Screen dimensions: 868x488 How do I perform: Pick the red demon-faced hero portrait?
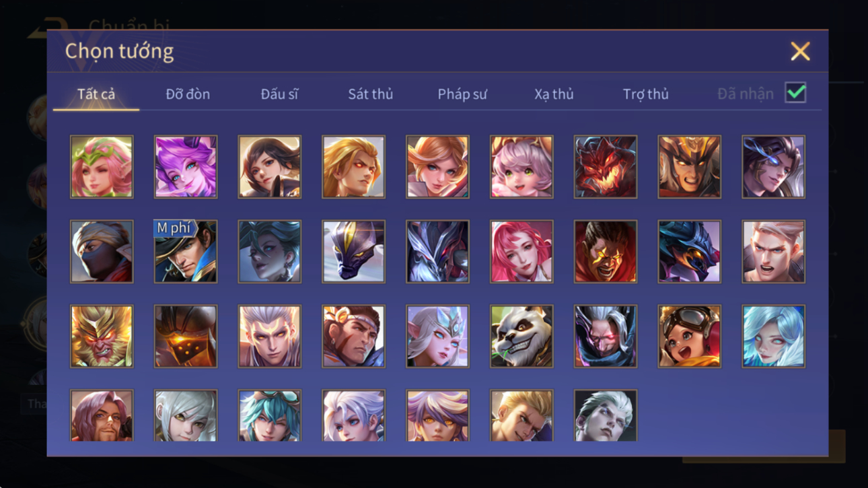(x=606, y=167)
